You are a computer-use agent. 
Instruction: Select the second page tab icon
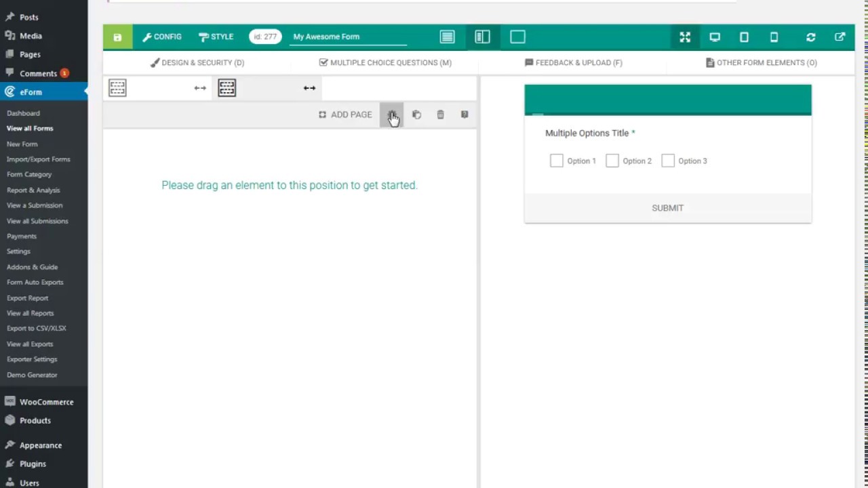pyautogui.click(x=227, y=87)
